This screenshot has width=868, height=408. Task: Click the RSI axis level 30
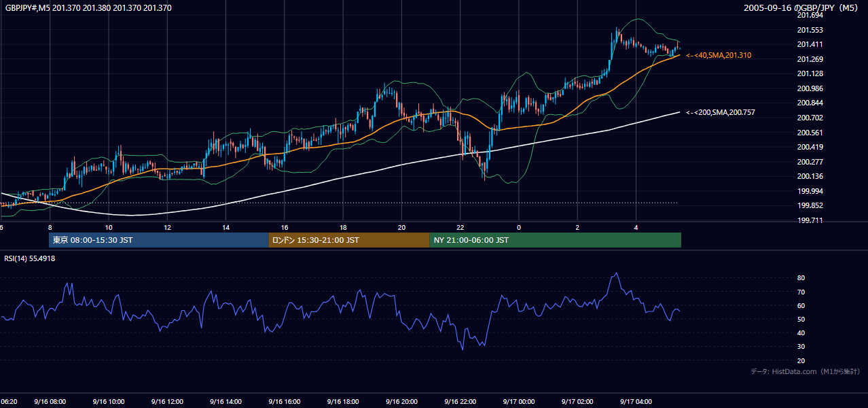[x=801, y=347]
